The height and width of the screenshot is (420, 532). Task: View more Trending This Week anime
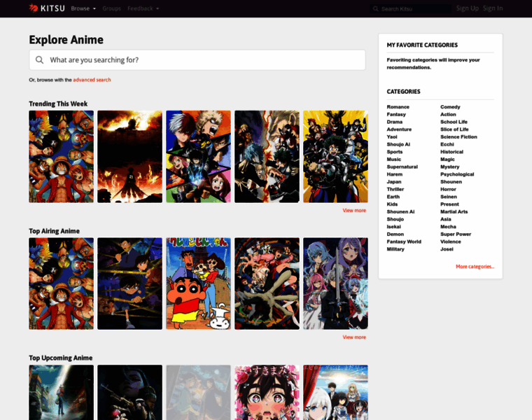354,210
